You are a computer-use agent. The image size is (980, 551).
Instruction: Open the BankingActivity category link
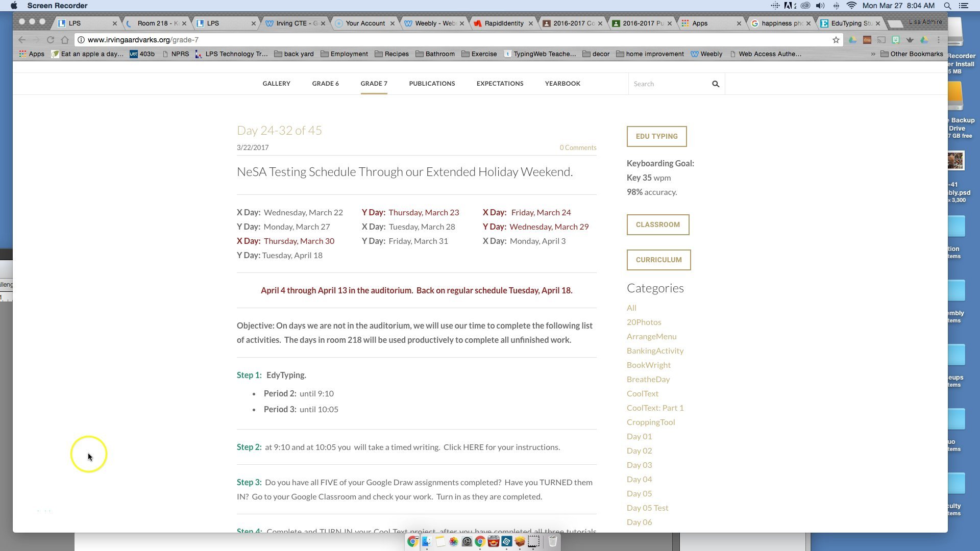(x=655, y=351)
